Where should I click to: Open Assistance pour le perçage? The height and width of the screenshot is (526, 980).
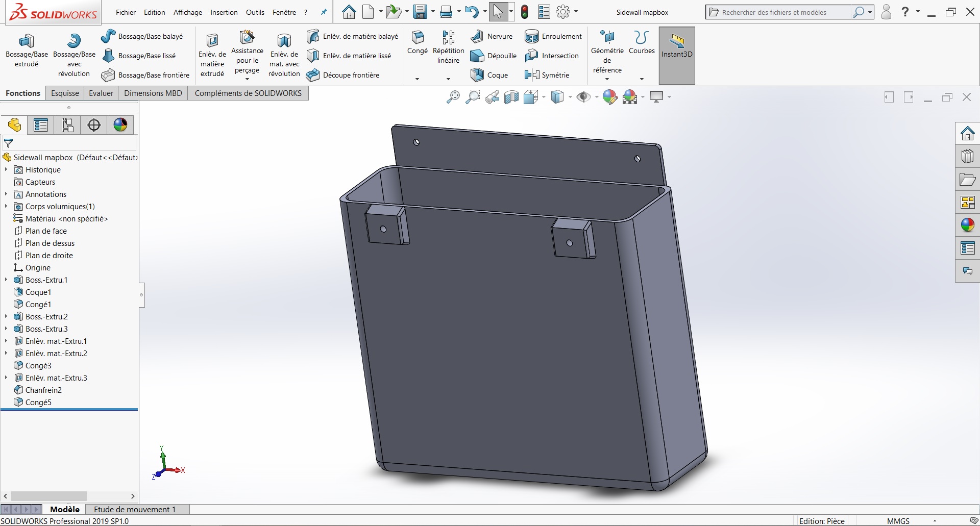tap(247, 52)
